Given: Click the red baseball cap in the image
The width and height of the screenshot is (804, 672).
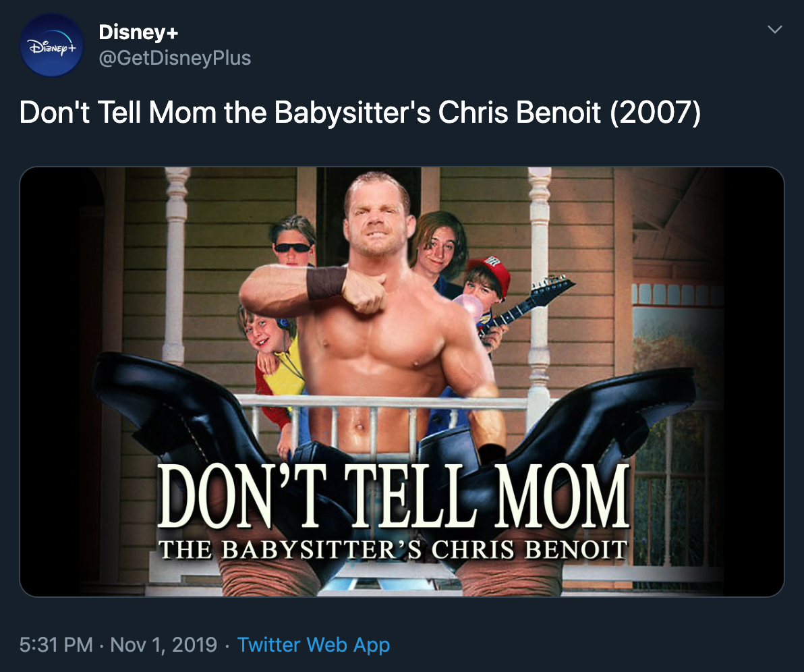Looking at the screenshot, I should pyautogui.click(x=489, y=269).
